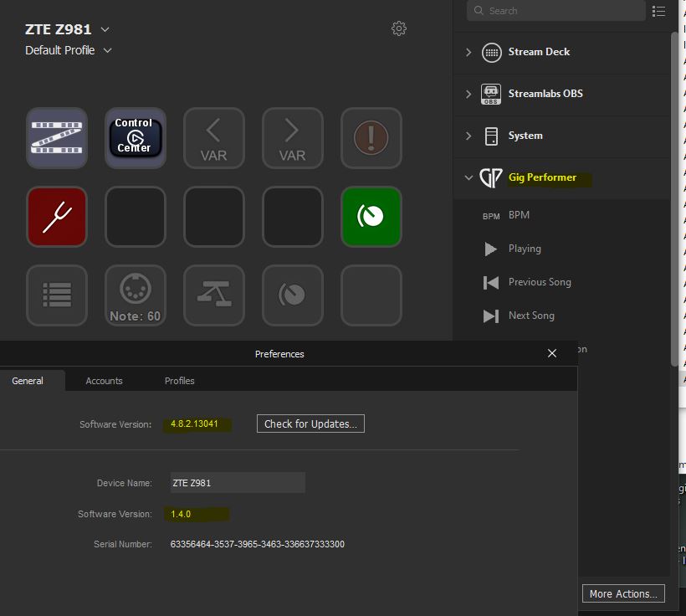Click the Streamlabs OBS label
This screenshot has width=686, height=616.
pyautogui.click(x=545, y=94)
